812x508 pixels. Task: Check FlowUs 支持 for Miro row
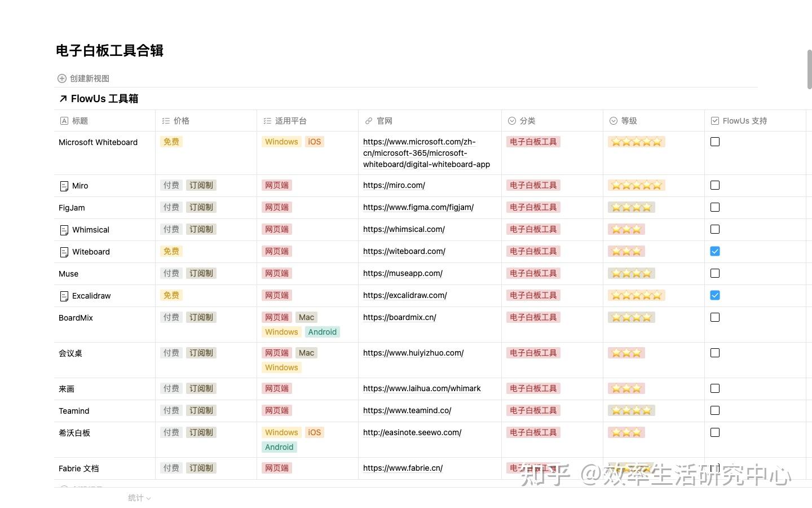(x=715, y=185)
